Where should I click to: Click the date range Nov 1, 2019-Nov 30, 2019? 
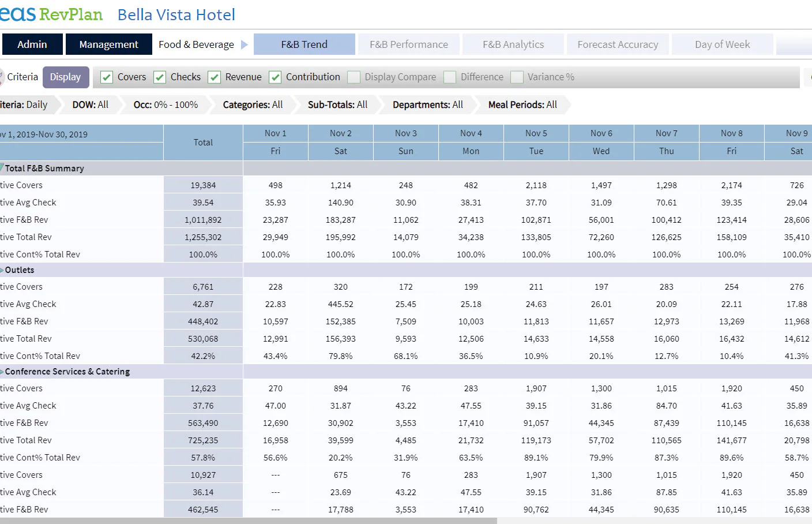coord(44,134)
